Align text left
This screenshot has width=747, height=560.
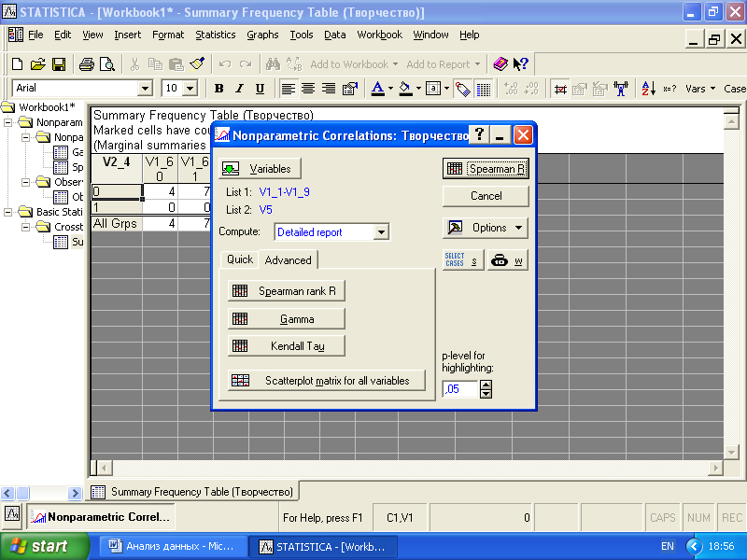pyautogui.click(x=288, y=89)
